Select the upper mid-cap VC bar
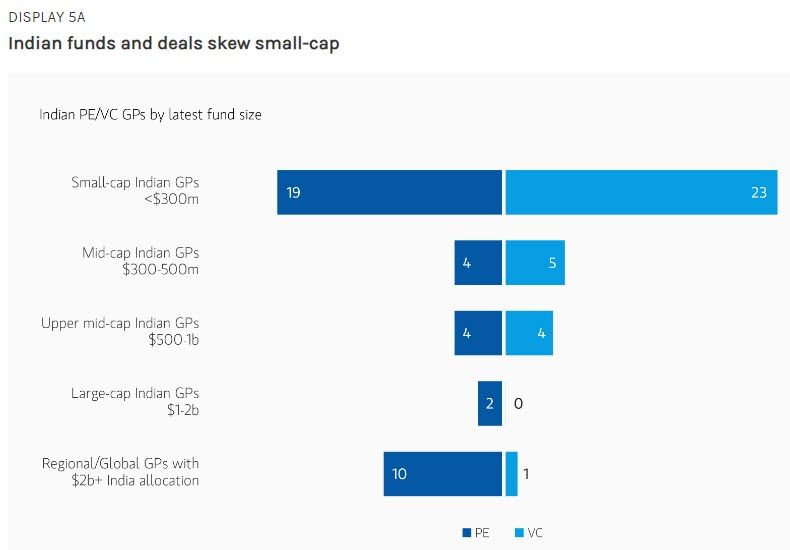The width and height of the screenshot is (790, 550). pyautogui.click(x=529, y=333)
